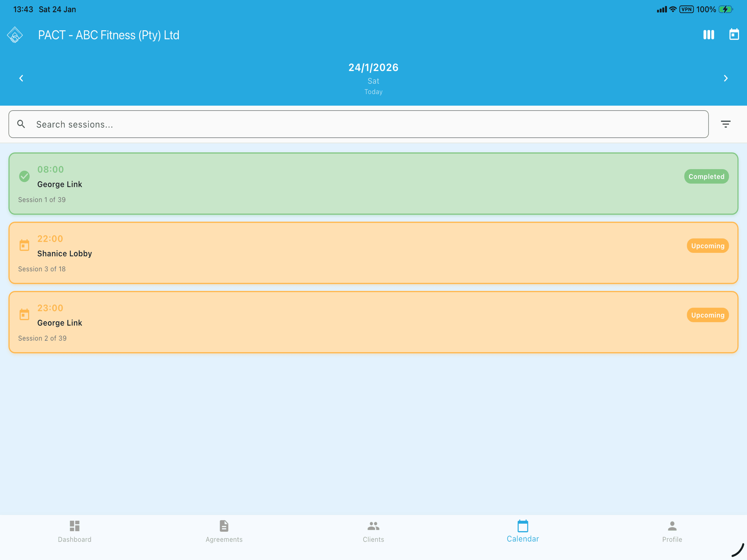This screenshot has width=747, height=560.
Task: Go to previous day with left chevron
Action: point(21,78)
